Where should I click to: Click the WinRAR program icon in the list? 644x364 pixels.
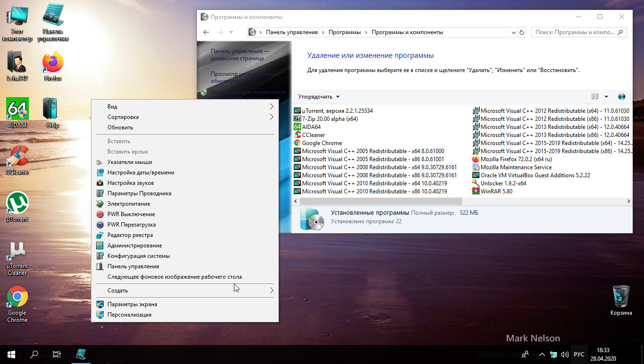[476, 191]
